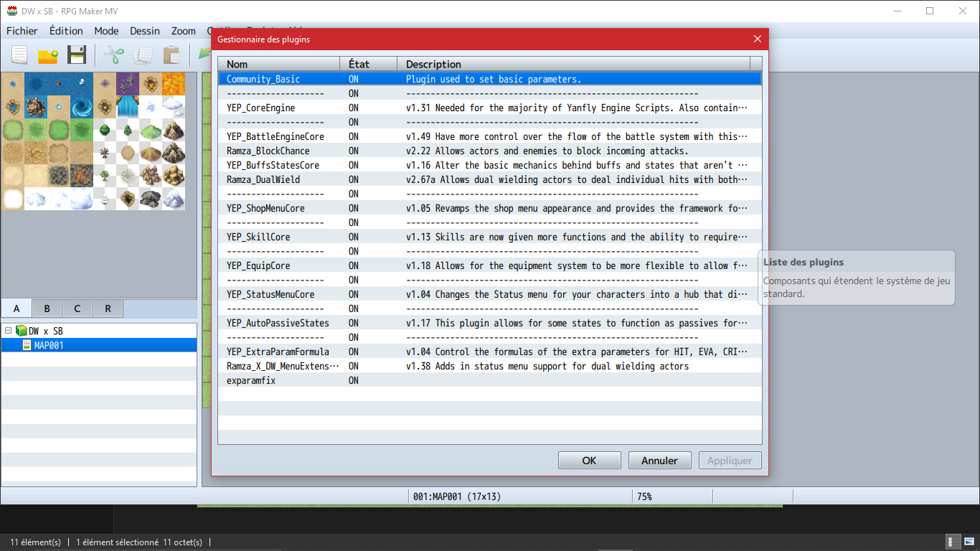Click the '11 élément(s)' Explorer status text
Screen dimensions: 980x551
(35, 542)
